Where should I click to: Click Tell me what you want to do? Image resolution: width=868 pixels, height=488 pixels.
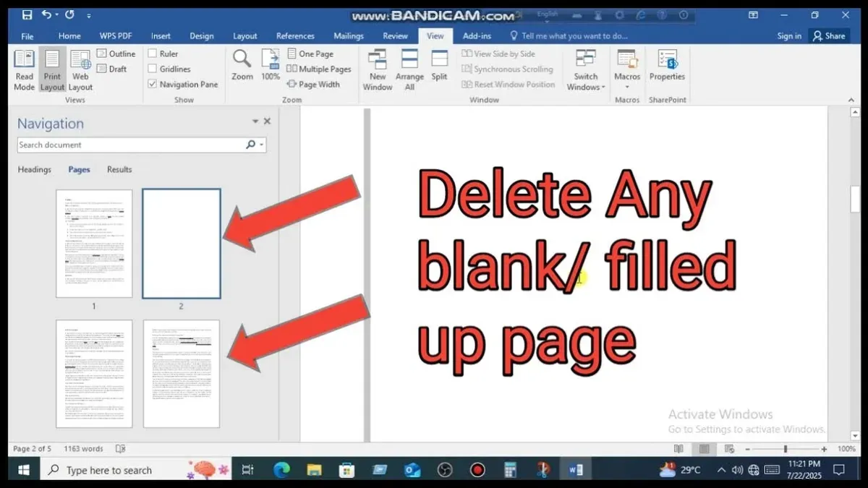tap(569, 36)
